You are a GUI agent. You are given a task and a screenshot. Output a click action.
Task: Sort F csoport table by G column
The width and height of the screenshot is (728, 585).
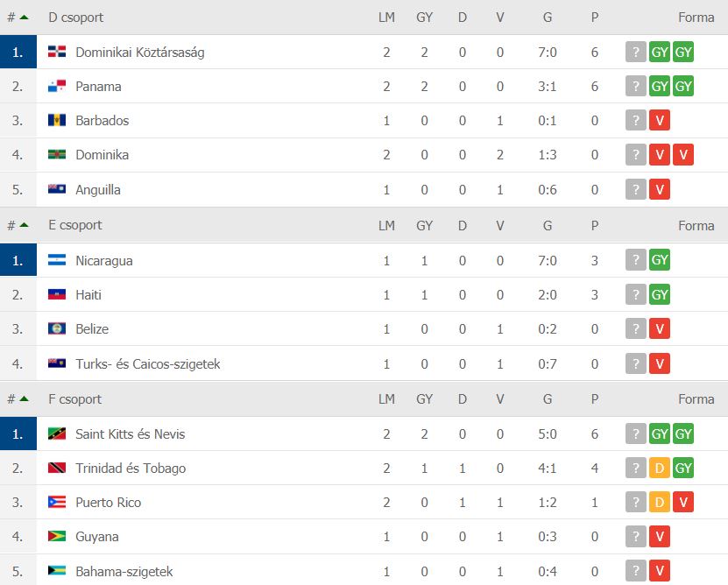pyautogui.click(x=548, y=398)
